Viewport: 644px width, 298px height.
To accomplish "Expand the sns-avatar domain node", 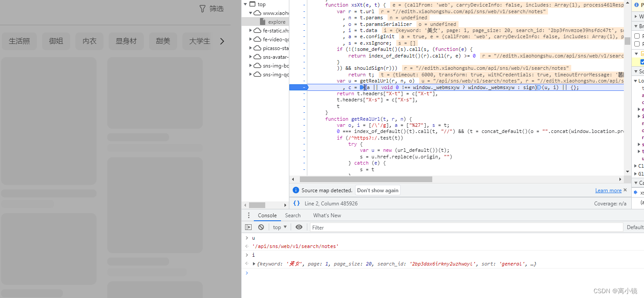I will tap(251, 57).
